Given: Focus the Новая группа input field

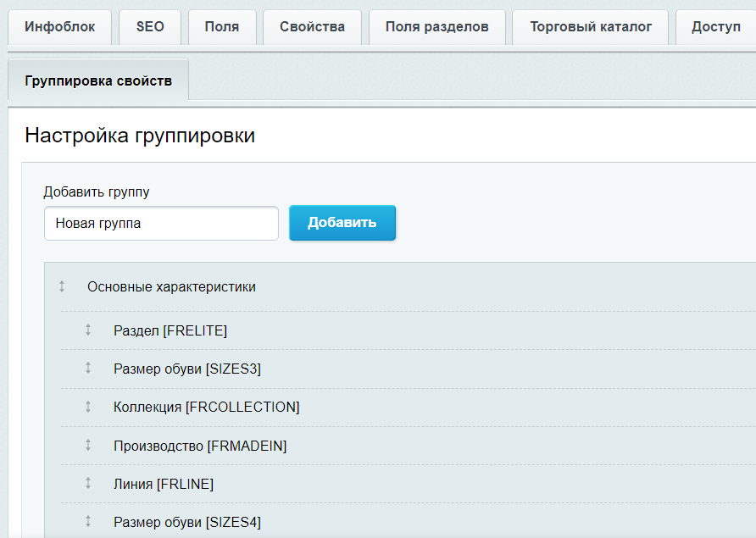Looking at the screenshot, I should pos(161,224).
